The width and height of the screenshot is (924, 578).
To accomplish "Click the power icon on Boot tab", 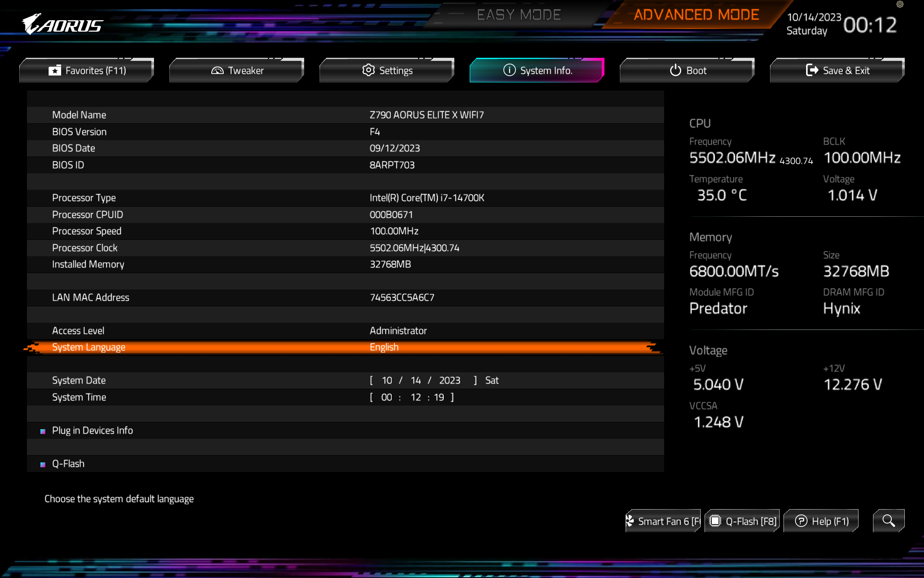I will [676, 70].
